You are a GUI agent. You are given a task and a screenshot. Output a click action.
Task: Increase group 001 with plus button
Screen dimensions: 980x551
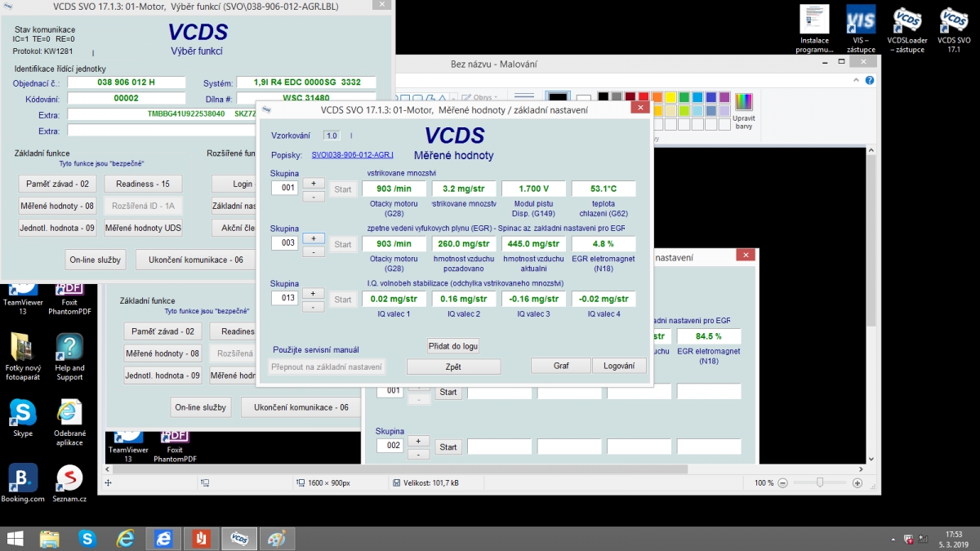(314, 183)
